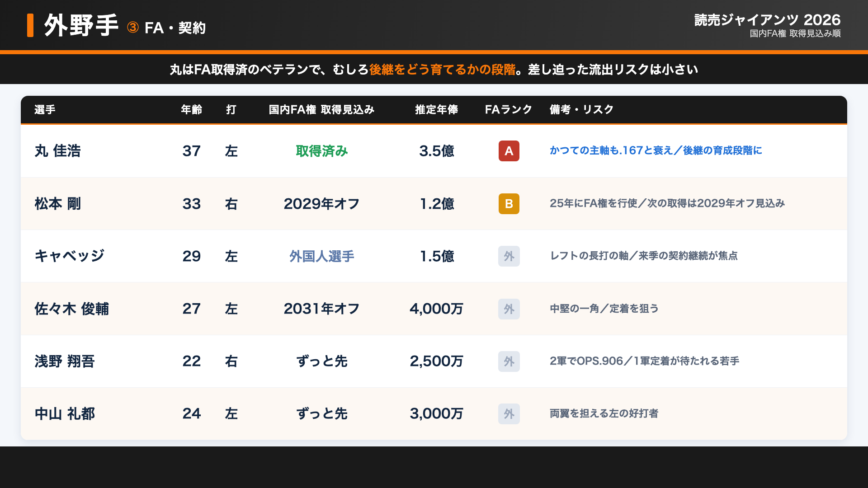
Task: Click the 外 badge in the 浅野 翔吾 row
Action: (x=509, y=361)
